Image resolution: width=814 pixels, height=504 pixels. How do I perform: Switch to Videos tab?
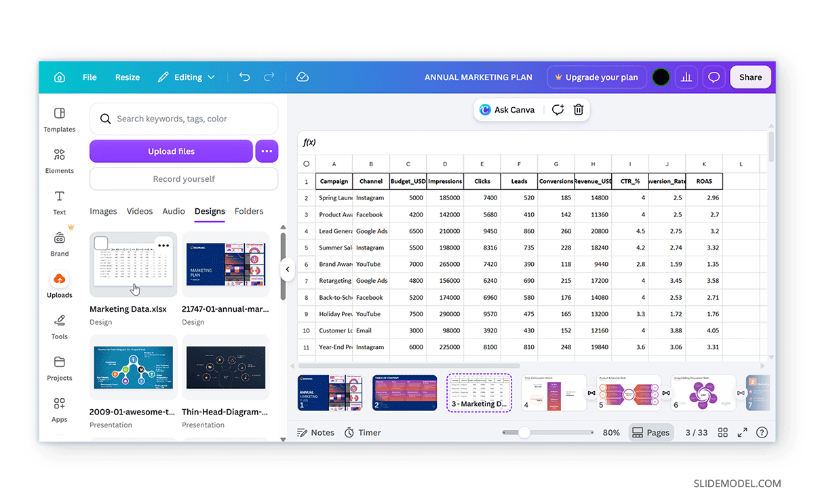pyautogui.click(x=140, y=212)
